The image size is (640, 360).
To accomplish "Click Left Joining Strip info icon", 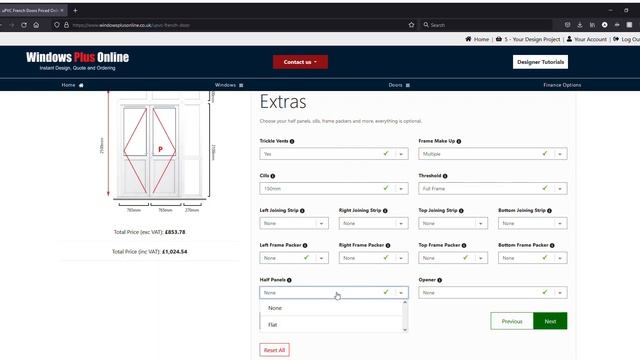I will coord(302,211).
